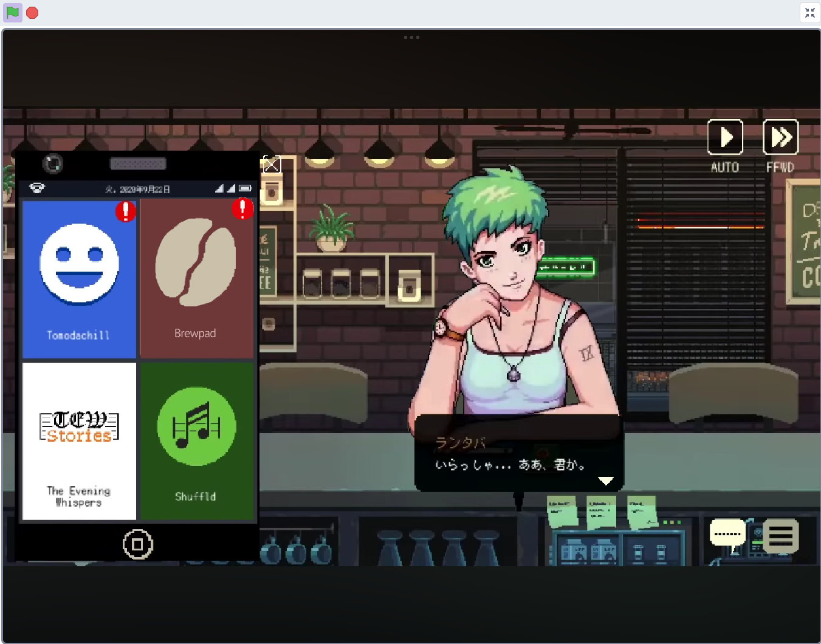Click the three-dot handle at top
Image resolution: width=821 pixels, height=644 pixels.
tap(411, 37)
